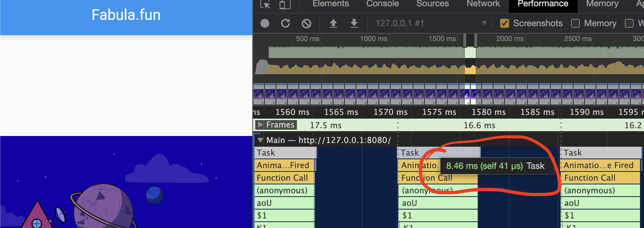
Task: Click the rightmost aoU entry
Action: [601, 203]
